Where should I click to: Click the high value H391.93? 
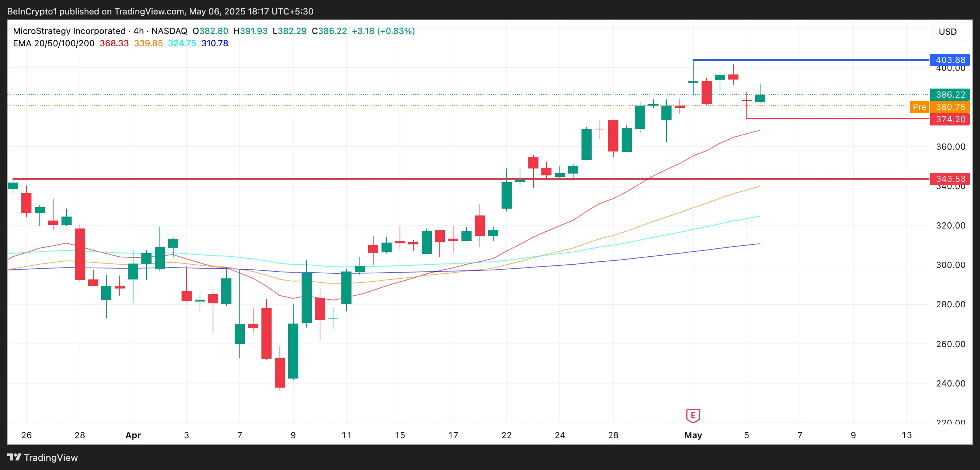point(250,31)
